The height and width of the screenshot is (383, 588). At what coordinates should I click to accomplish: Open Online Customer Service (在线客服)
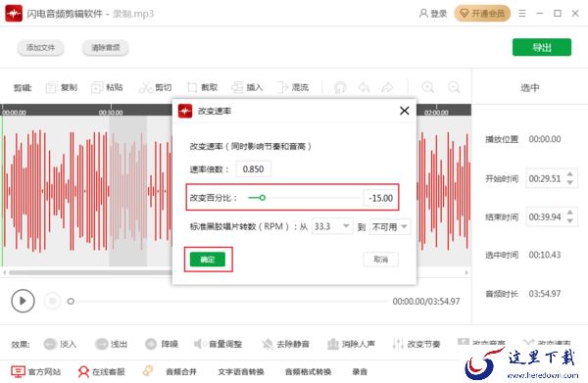click(101, 371)
